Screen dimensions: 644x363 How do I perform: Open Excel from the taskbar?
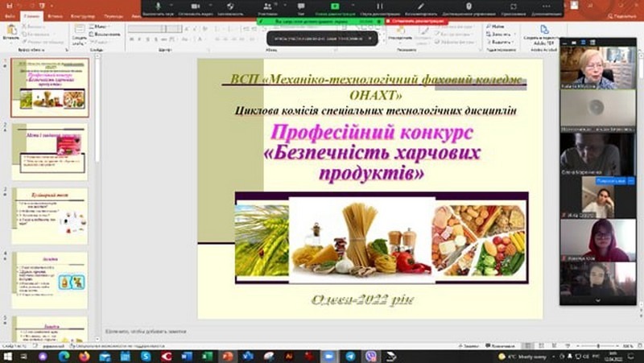tap(207, 357)
